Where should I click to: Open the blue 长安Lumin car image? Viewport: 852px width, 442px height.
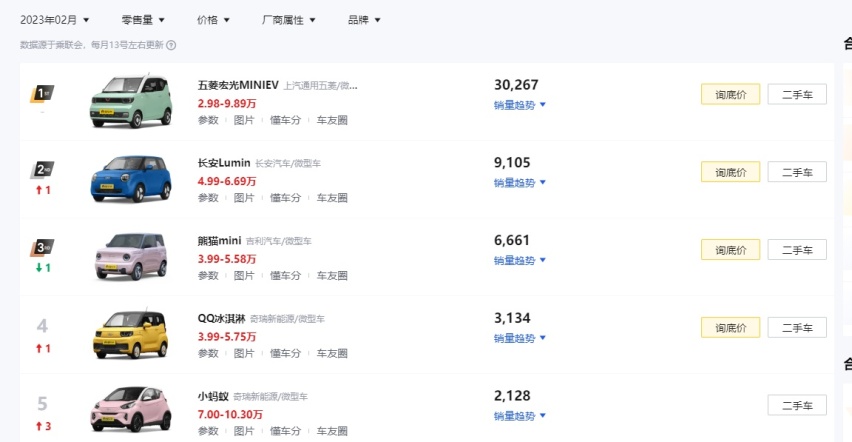[131, 179]
